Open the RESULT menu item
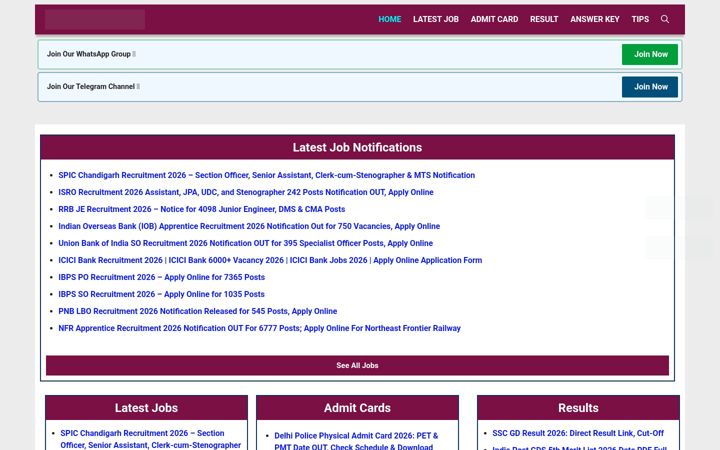The height and width of the screenshot is (450, 720). tap(544, 19)
